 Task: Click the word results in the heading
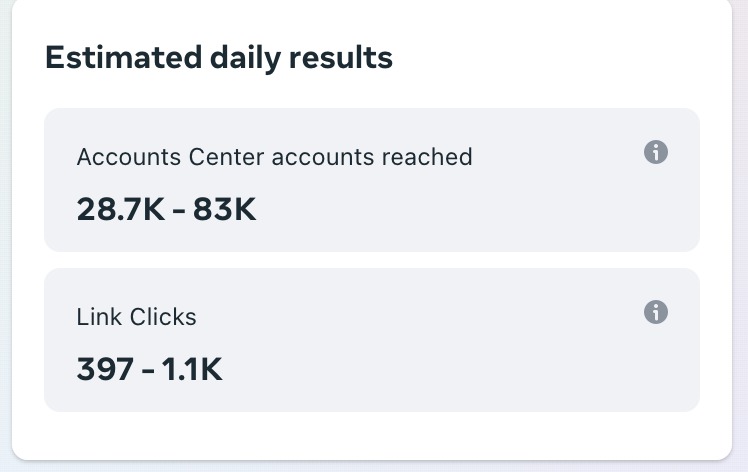tap(341, 57)
